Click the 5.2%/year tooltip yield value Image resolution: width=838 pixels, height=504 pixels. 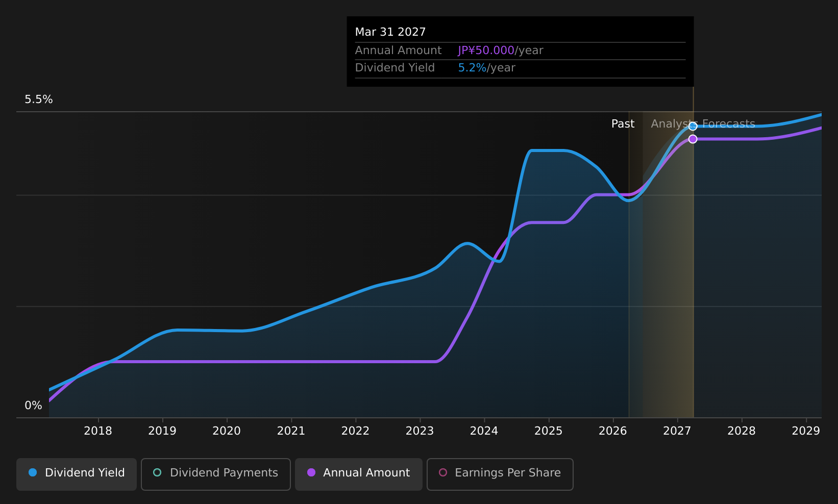[486, 68]
